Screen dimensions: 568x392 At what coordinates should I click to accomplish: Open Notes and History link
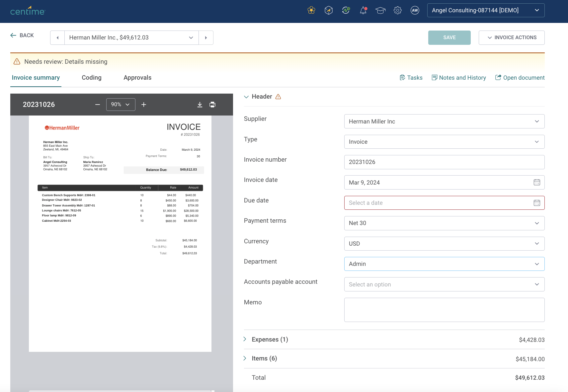pyautogui.click(x=458, y=78)
